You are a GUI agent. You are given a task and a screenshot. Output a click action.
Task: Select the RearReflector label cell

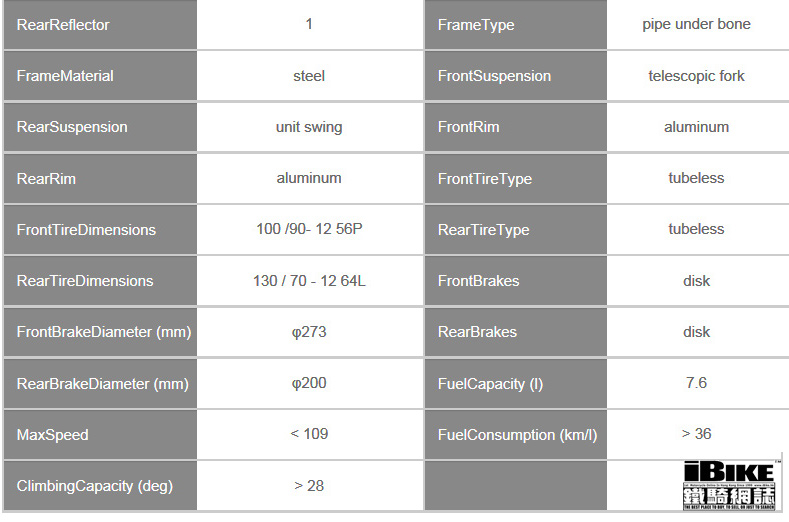point(100,25)
